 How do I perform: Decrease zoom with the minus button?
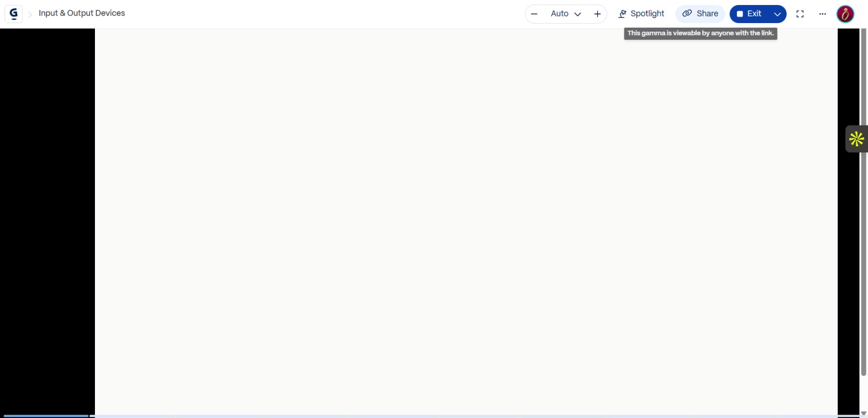tap(534, 14)
